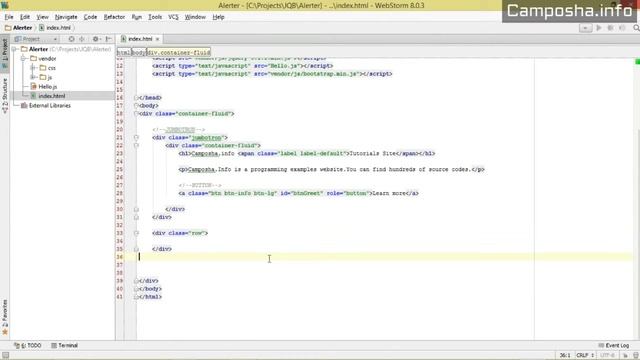Click the h1 Camposha.info line of code

tap(307, 153)
